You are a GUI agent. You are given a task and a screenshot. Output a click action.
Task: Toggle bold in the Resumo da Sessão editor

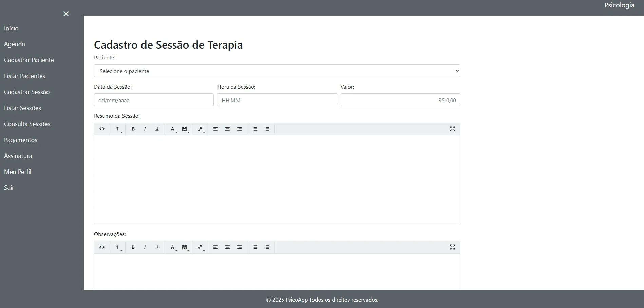(133, 129)
